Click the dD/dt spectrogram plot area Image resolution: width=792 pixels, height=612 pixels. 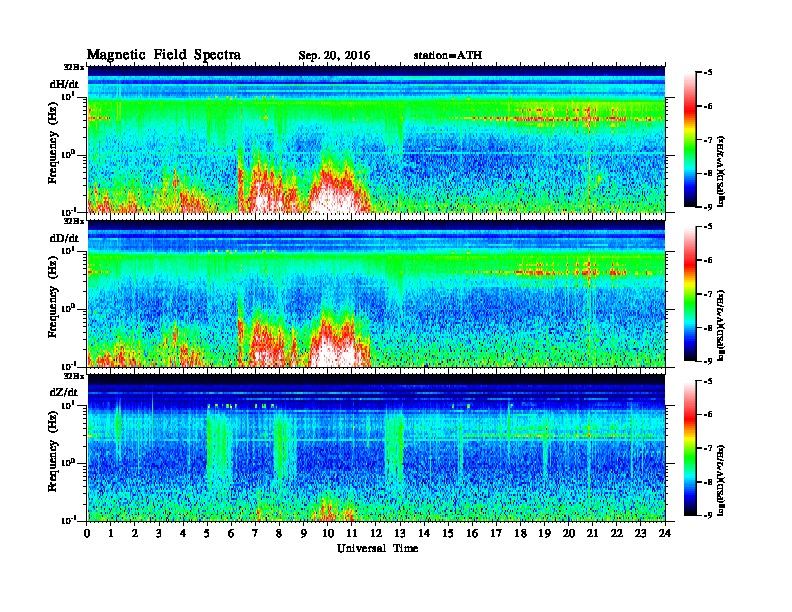click(376, 293)
